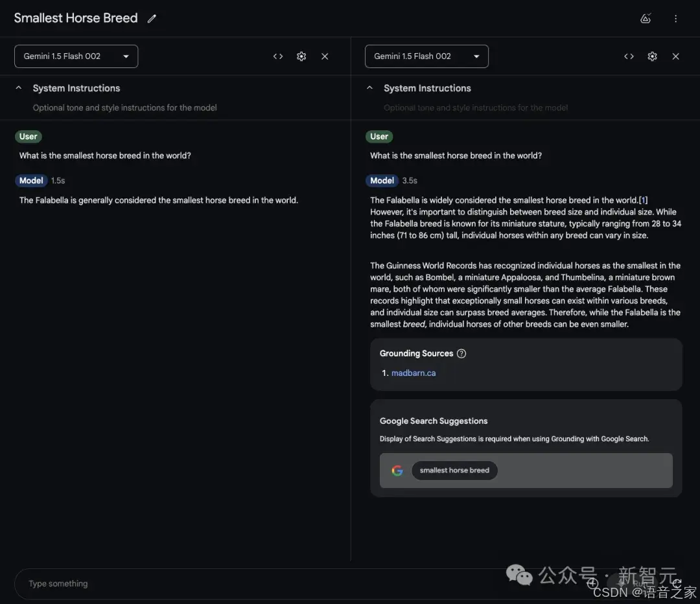Click the Grounding Sources help icon
The width and height of the screenshot is (700, 604).
click(x=461, y=354)
